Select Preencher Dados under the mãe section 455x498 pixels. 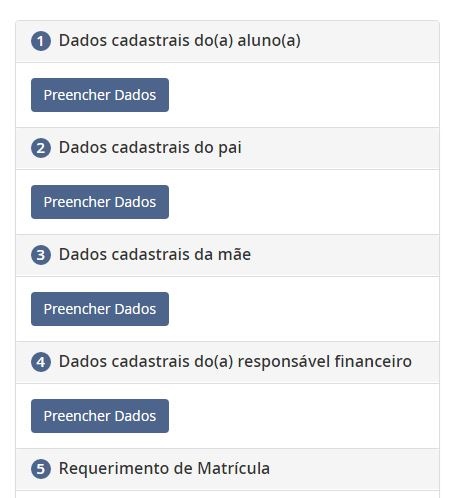(100, 309)
